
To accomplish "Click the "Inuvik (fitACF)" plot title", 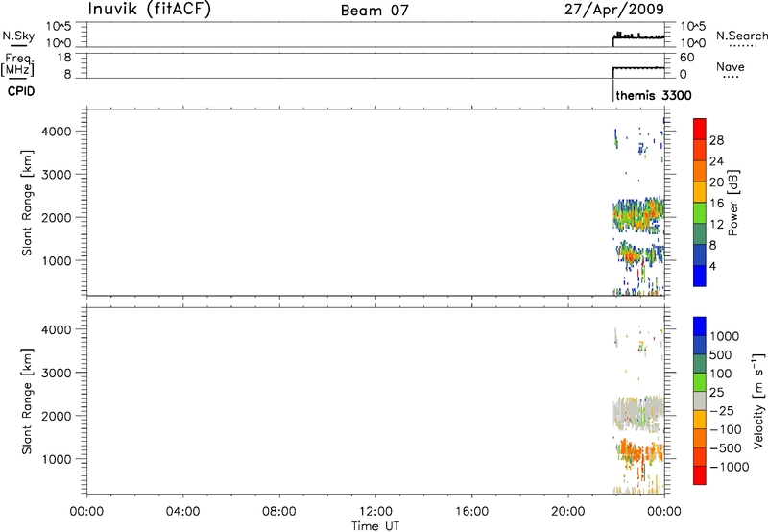I will (150, 9).
